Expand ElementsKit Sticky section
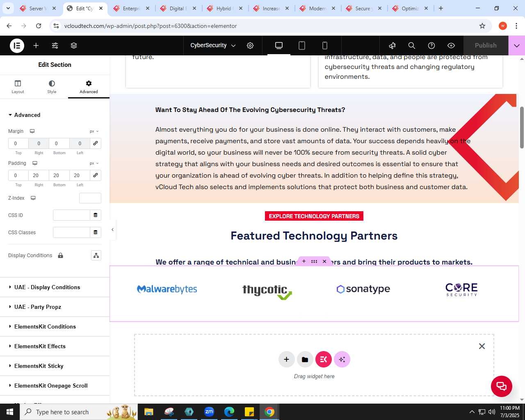 point(55,366)
